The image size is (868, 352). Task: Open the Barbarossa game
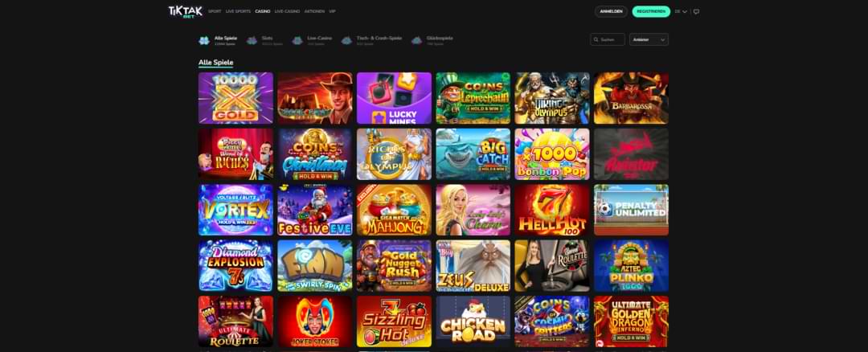631,98
